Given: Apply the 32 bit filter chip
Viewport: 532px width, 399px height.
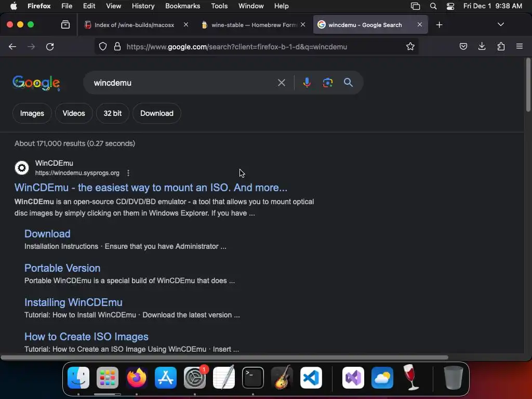Looking at the screenshot, I should (x=112, y=113).
